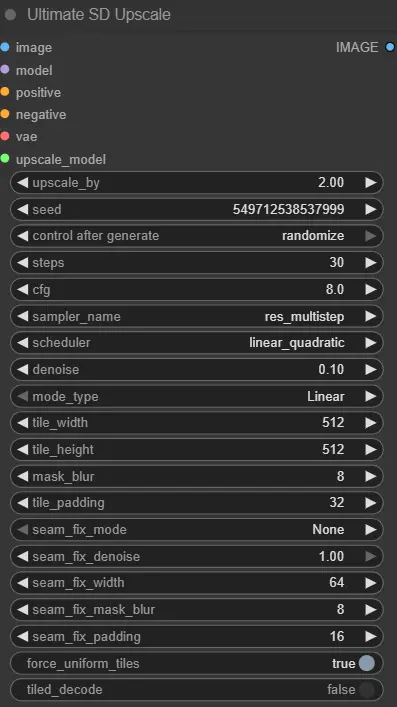The height and width of the screenshot is (707, 397).
Task: Toggle force_uniform_tiles switch off
Action: click(x=367, y=663)
